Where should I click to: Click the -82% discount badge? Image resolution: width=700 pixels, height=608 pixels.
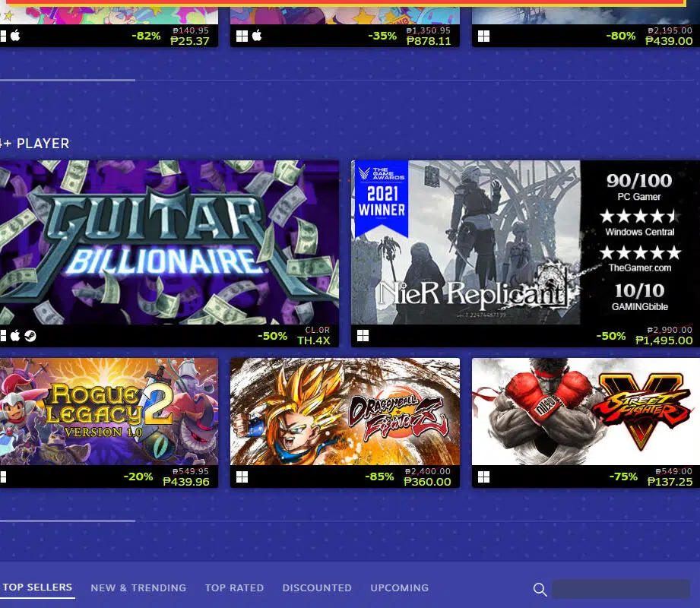(147, 36)
